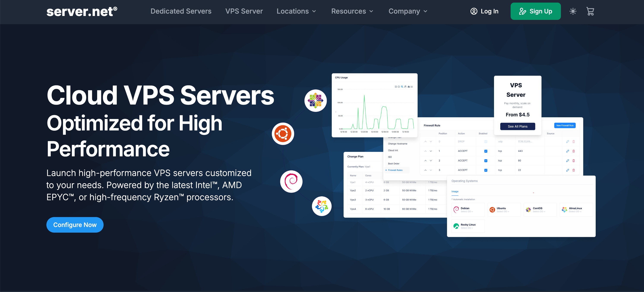This screenshot has height=292, width=644.
Task: Click the delete trash icon for port 22 rule
Action: click(x=573, y=170)
